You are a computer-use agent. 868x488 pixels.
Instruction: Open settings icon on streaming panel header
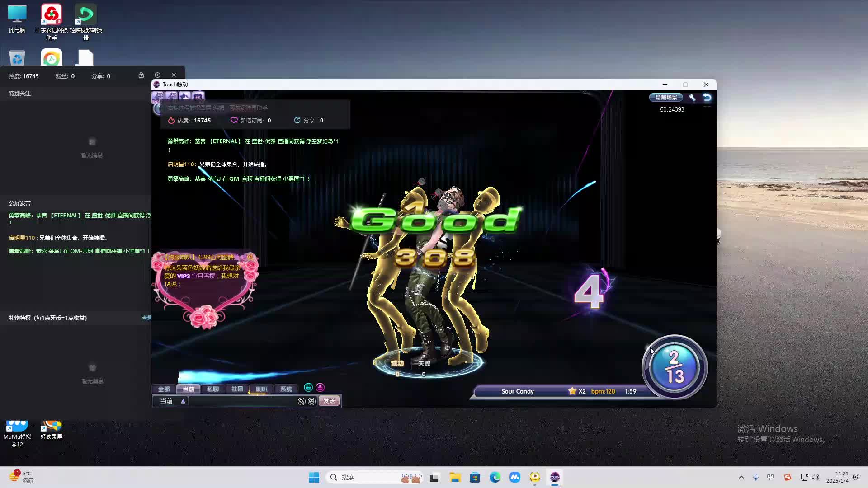click(x=157, y=75)
